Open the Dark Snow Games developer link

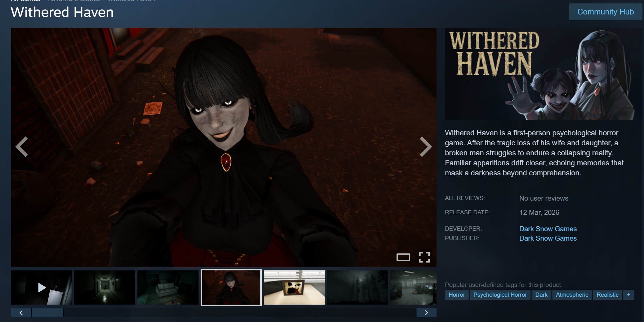pos(548,229)
